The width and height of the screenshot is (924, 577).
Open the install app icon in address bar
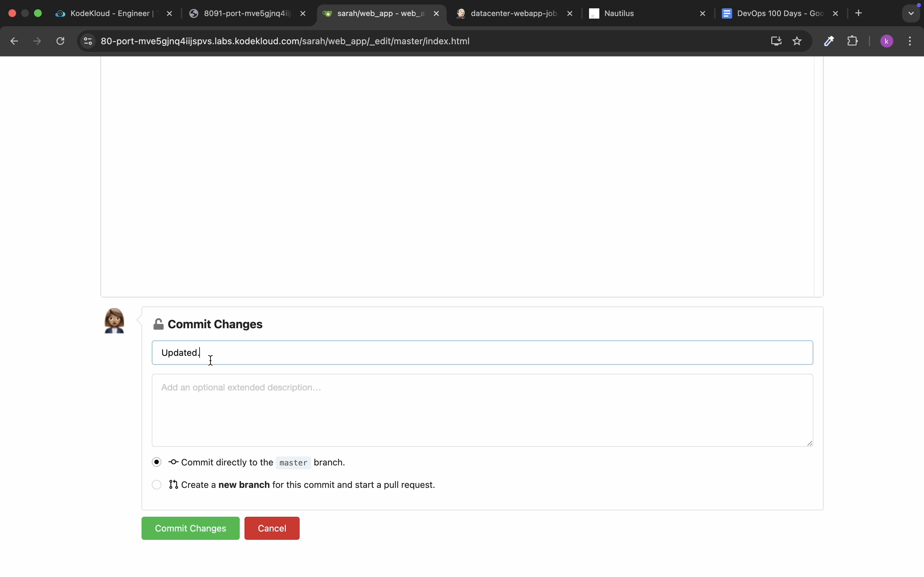[x=776, y=41]
